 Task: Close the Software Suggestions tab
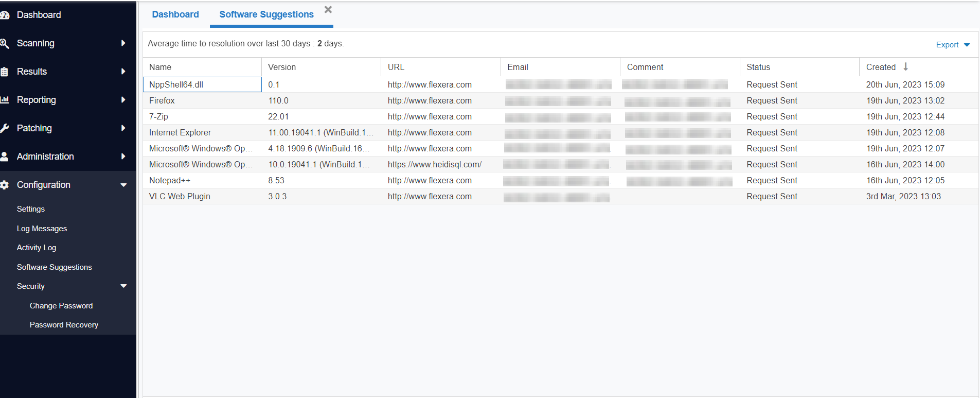[x=328, y=10]
